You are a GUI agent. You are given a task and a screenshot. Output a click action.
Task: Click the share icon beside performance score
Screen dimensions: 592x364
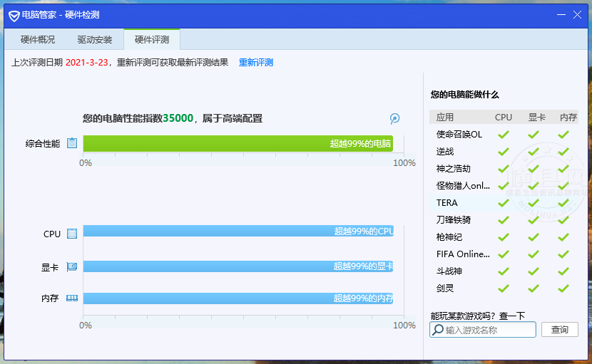(x=394, y=118)
